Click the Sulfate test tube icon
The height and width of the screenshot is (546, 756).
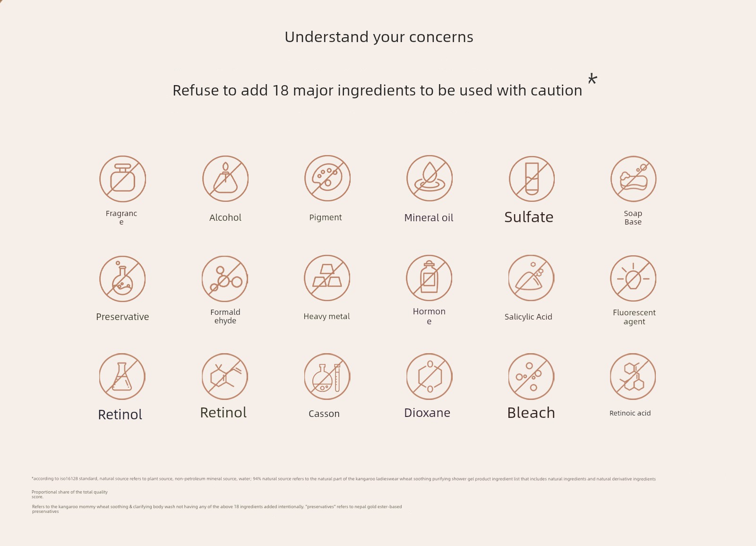[x=532, y=179]
